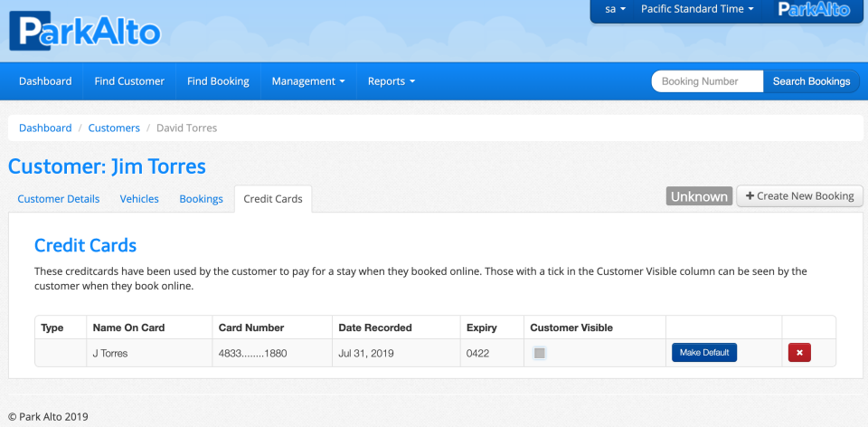The width and height of the screenshot is (868, 427).
Task: Delete the J Torres card with red X
Action: click(799, 352)
